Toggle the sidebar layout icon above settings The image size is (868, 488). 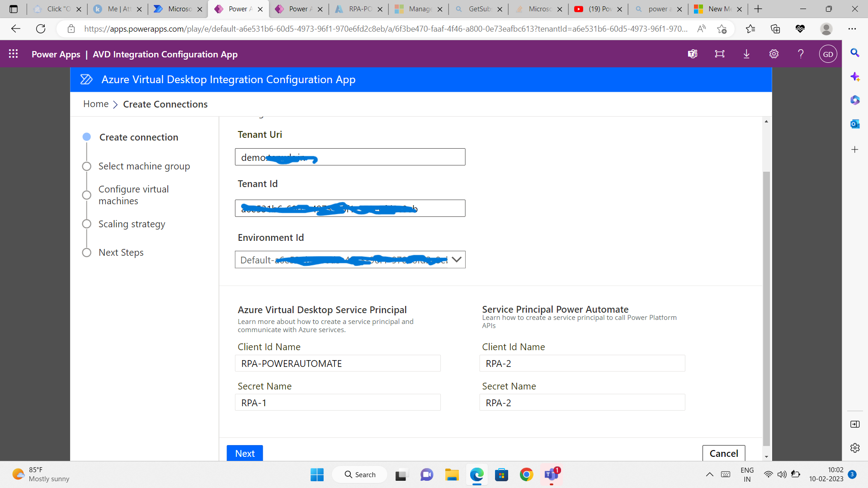pyautogui.click(x=854, y=424)
